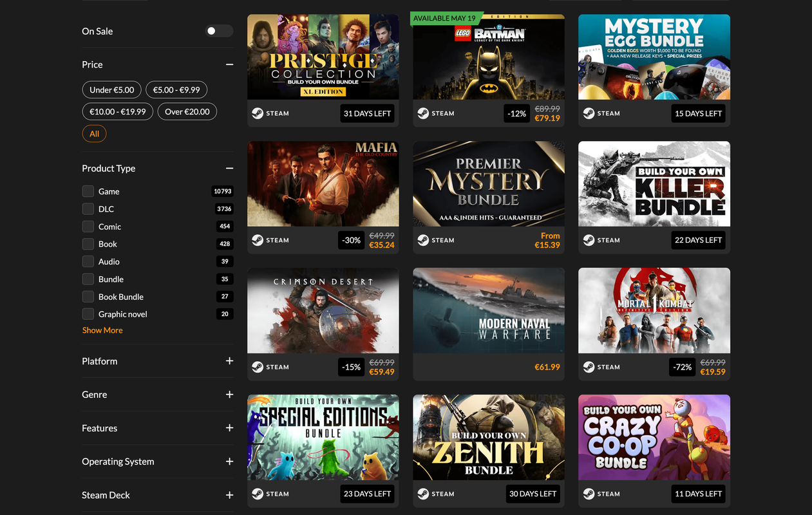Open the LEGO Batman game thumbnail

(489, 57)
